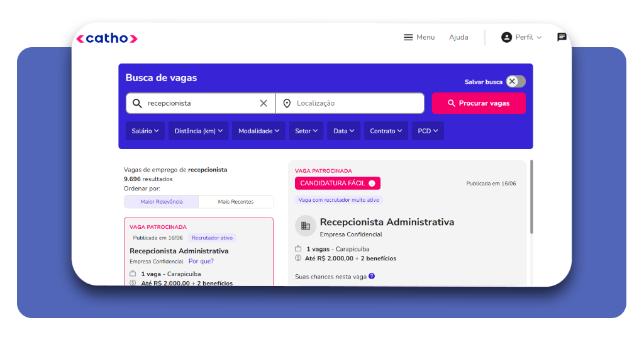Click the Empresa Confidencial text in the detail panel
The width and height of the screenshot is (644, 337).
(x=351, y=235)
